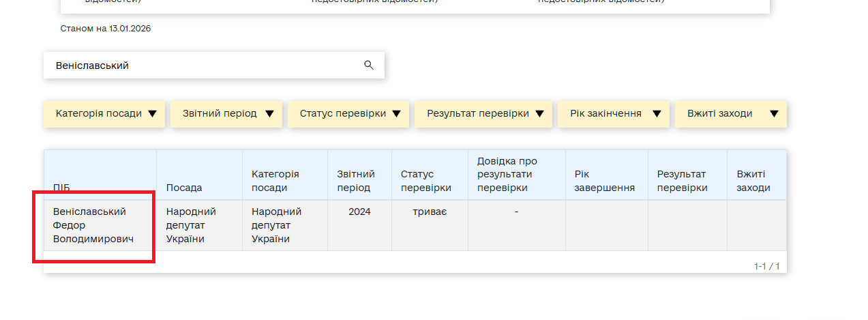Click the 1-1 / 1 pagination counter
This screenshot has height=320, width=868.
766,266
